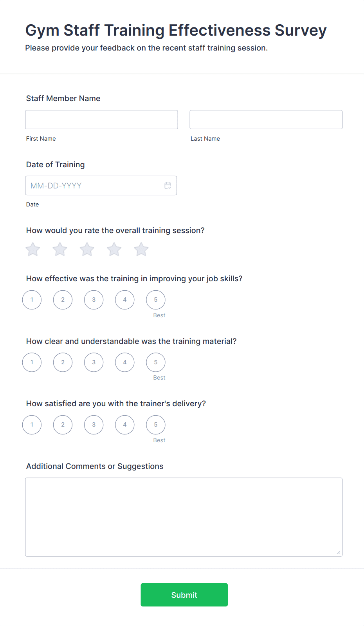Screen dimensions: 364x626
Task: Select 5 for job skills effectiveness
Action: click(x=156, y=300)
